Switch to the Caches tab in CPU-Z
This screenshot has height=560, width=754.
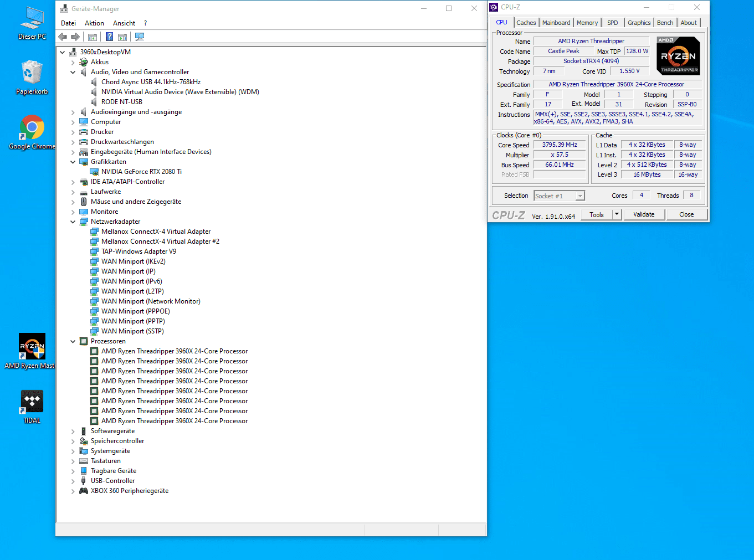[x=526, y=23]
